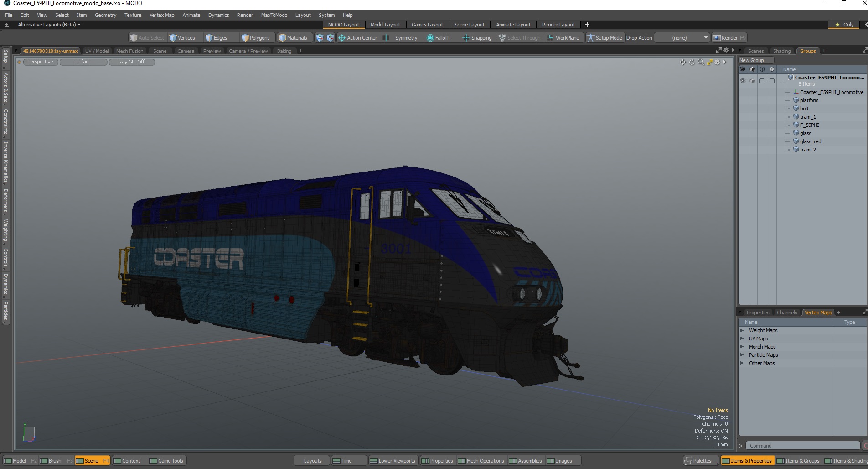Open Alternative Layouts (Beta) dropdown

pos(49,25)
